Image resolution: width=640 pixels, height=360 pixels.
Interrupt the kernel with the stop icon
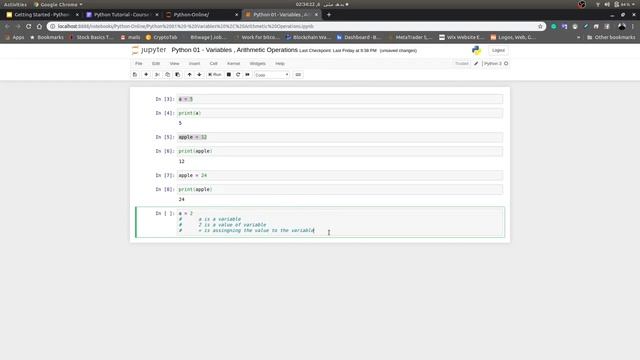click(229, 75)
